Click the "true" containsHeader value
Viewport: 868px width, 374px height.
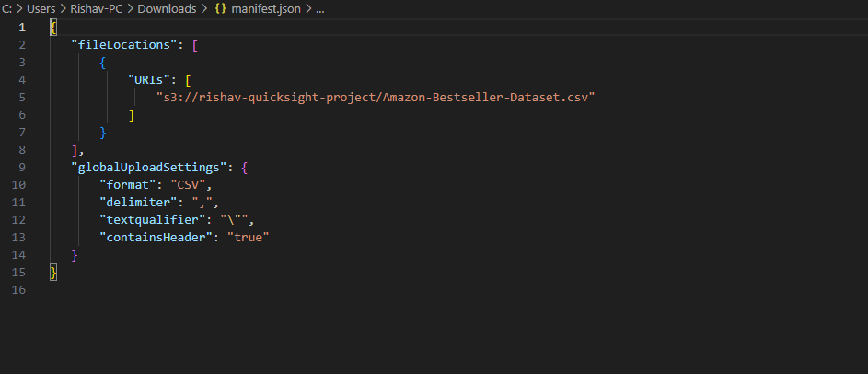click(x=248, y=237)
